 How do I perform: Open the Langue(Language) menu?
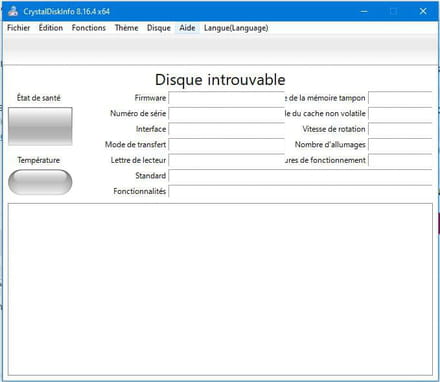(236, 28)
